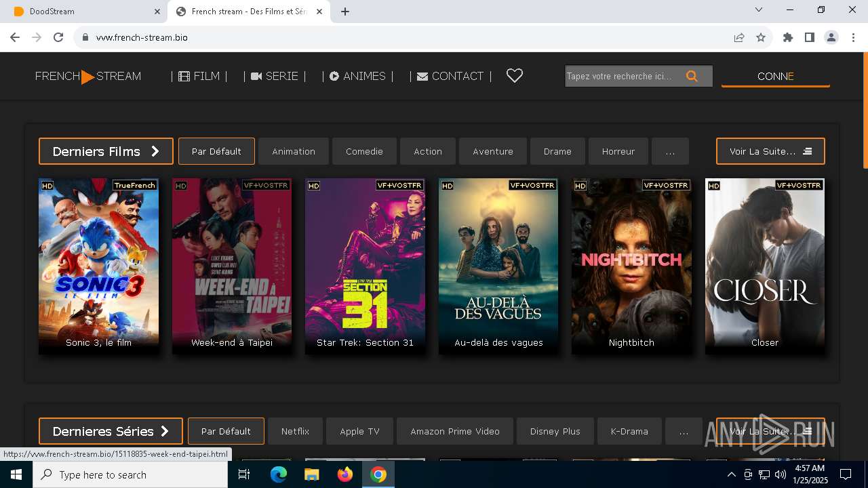The width and height of the screenshot is (868, 488).
Task: Switch to the DoodStream tab
Action: click(x=85, y=12)
